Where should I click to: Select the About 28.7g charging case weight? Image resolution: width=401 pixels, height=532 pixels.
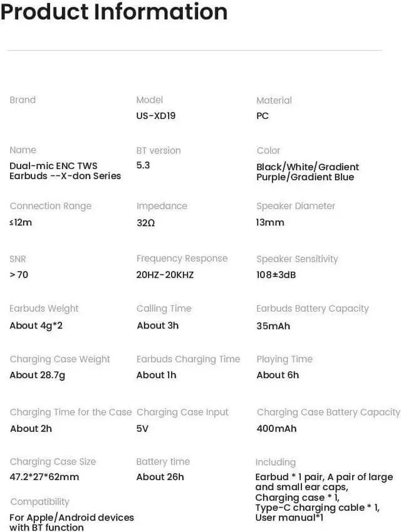pos(37,375)
